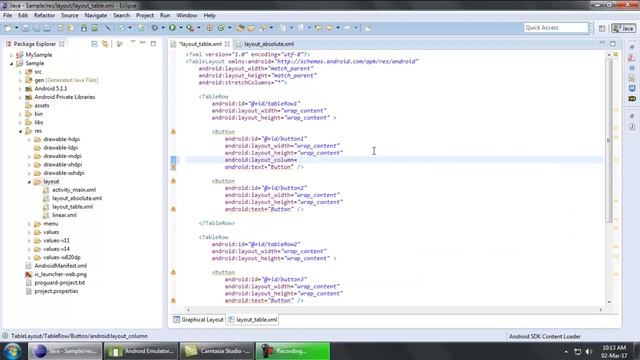The height and width of the screenshot is (360, 640).
Task: Click the editor vertical scrollbar
Action: 609,141
